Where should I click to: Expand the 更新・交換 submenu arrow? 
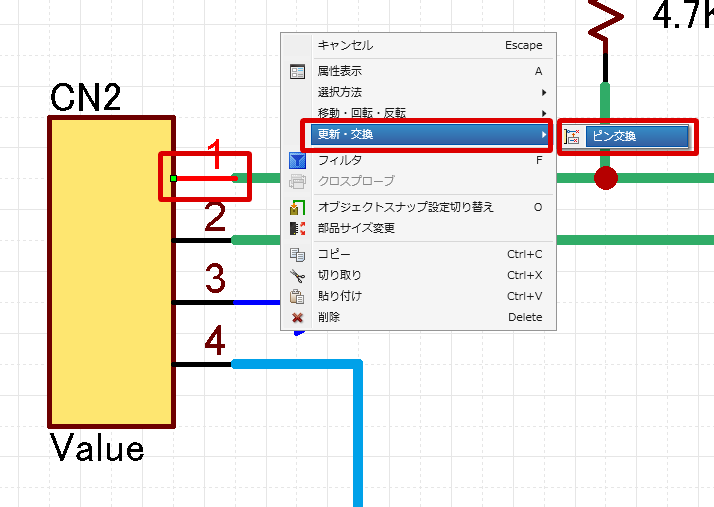543,134
